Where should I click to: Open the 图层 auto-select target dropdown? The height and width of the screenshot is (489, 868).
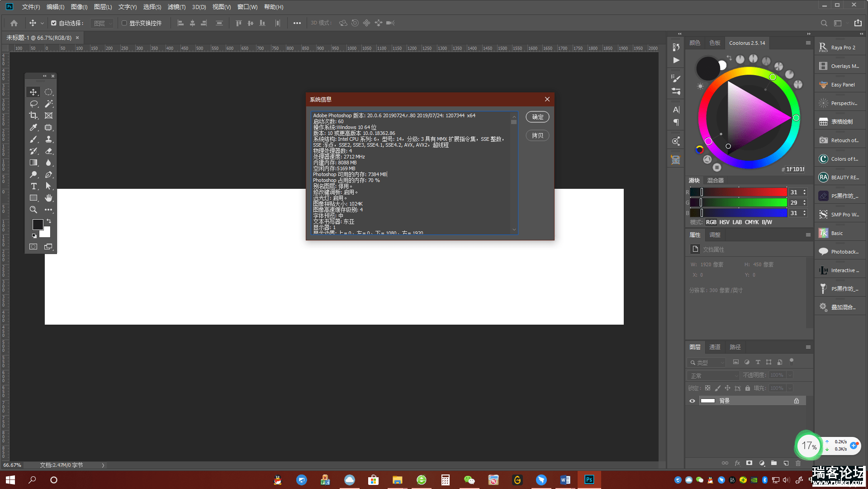tap(102, 23)
